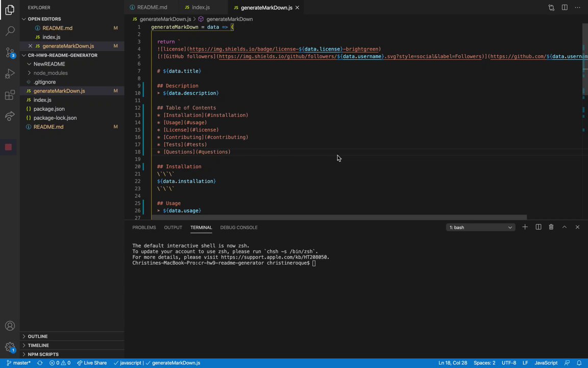Switch to the Problems panel tab

[x=144, y=227]
